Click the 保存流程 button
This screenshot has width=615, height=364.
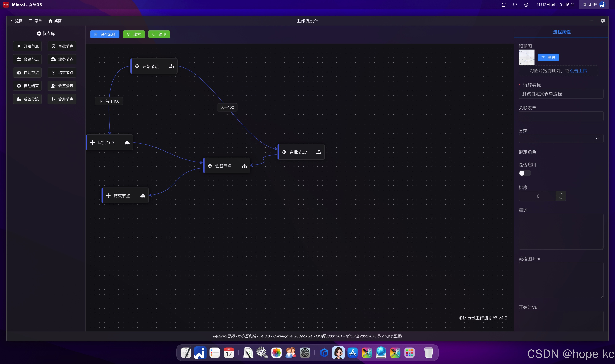click(x=105, y=34)
